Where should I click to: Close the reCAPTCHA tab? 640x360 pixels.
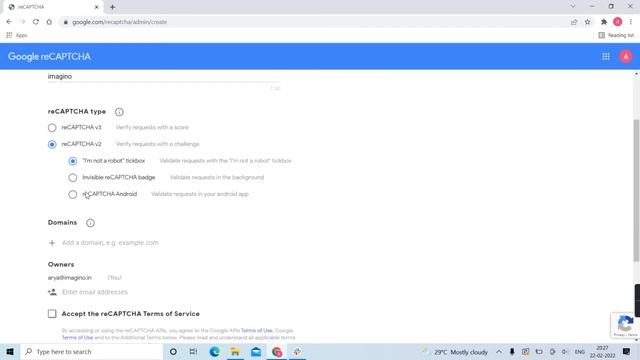pos(96,7)
